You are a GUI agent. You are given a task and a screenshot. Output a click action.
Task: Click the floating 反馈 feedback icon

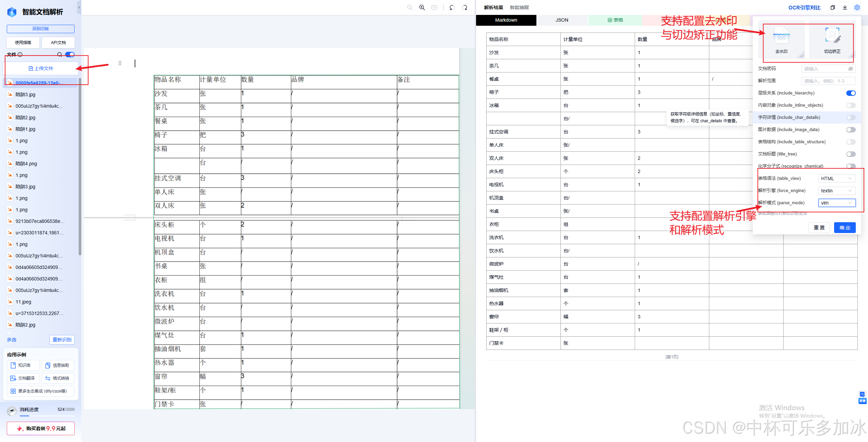(862, 397)
